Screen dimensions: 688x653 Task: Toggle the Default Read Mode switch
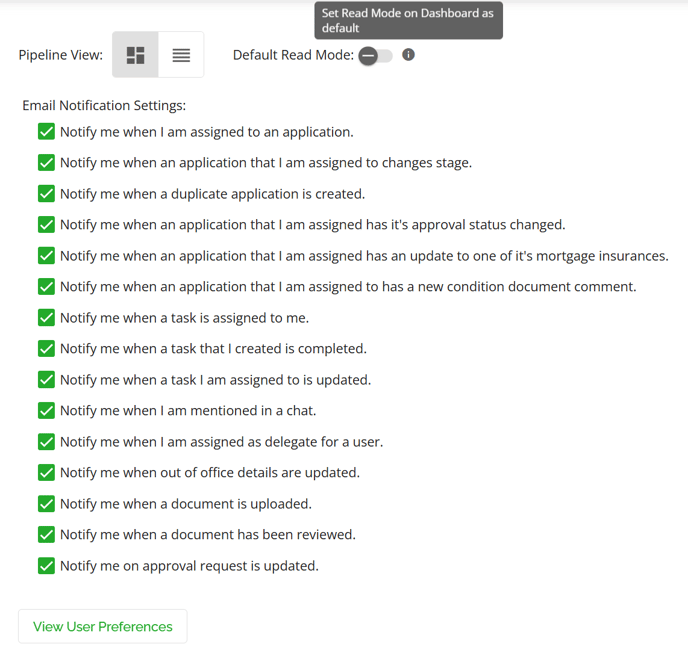[375, 56]
